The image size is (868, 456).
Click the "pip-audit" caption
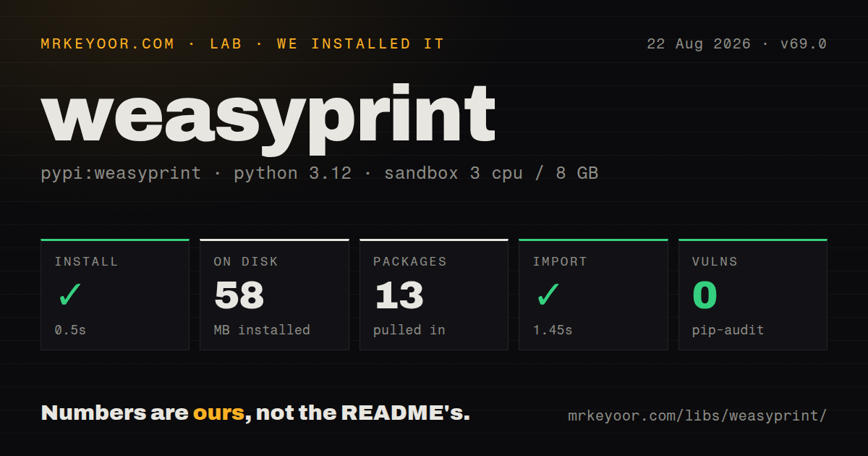[728, 330]
